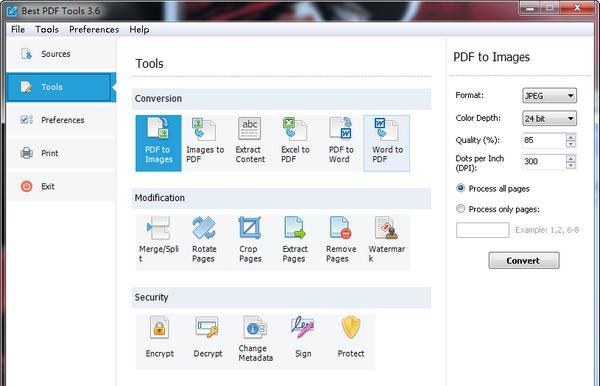Viewport: 600px width, 386px height.
Task: Open the Preferences menu
Action: (x=94, y=29)
